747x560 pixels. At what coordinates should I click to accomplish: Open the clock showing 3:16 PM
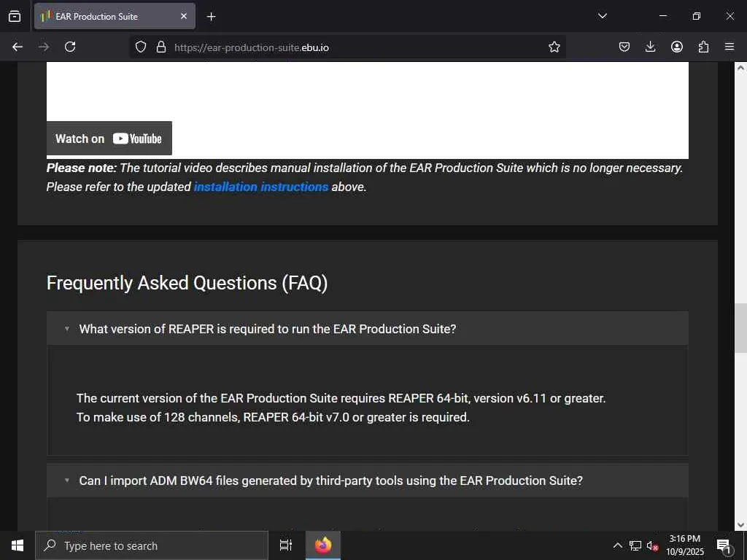coord(684,545)
